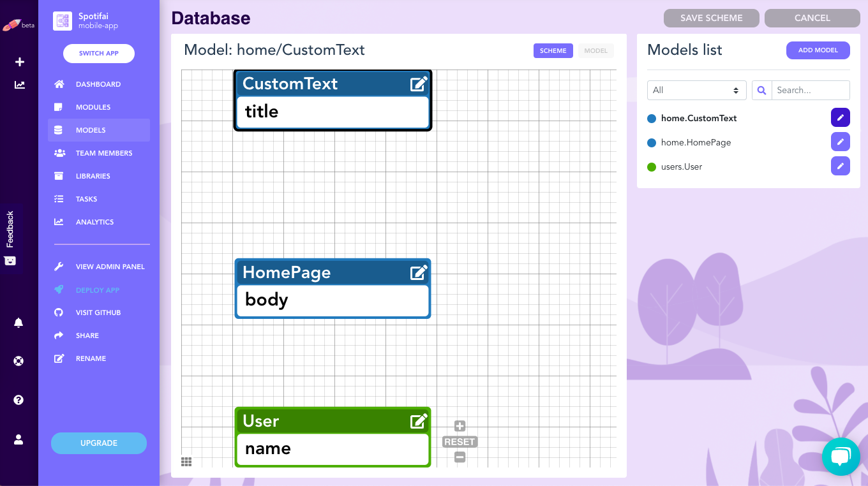Go to Team Members in sidebar
Image resolution: width=868 pixels, height=486 pixels.
point(103,153)
